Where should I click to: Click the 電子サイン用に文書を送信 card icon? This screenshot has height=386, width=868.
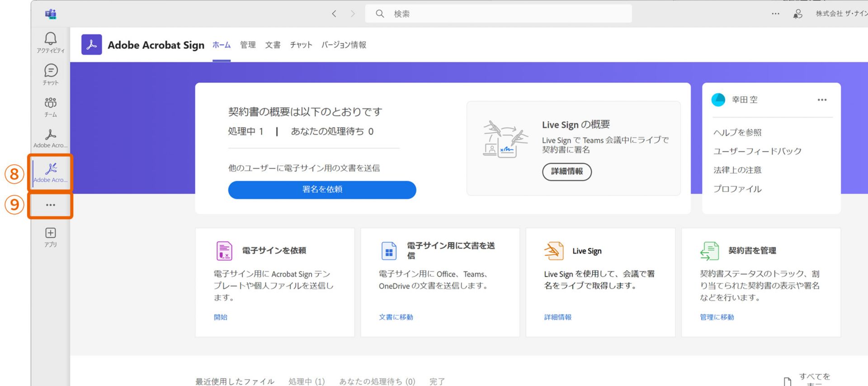pyautogui.click(x=389, y=251)
